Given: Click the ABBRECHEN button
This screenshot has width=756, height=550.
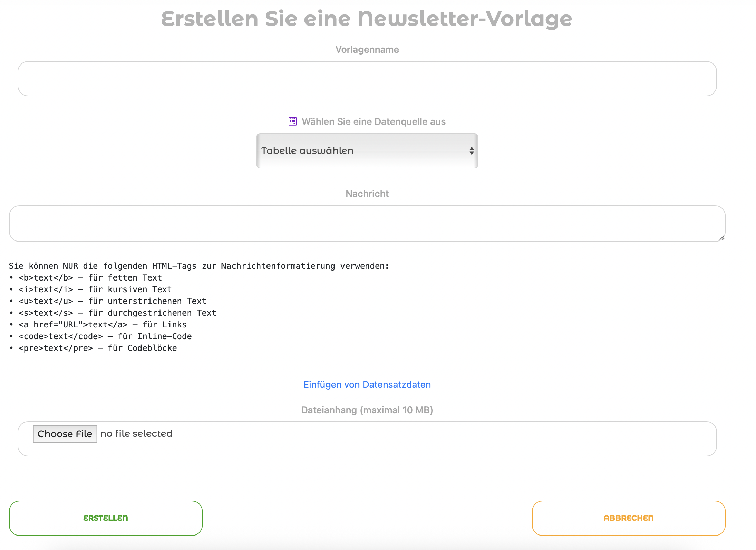Looking at the screenshot, I should click(x=629, y=518).
